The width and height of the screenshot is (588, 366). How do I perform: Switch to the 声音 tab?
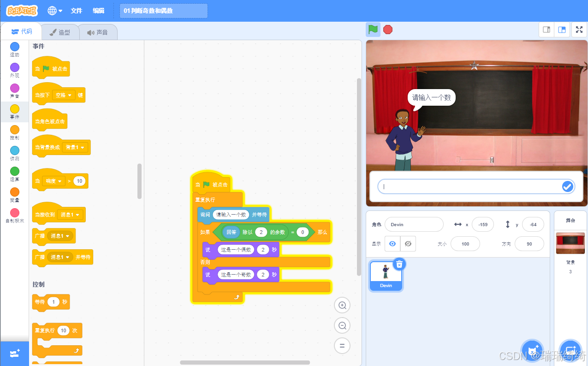click(97, 32)
